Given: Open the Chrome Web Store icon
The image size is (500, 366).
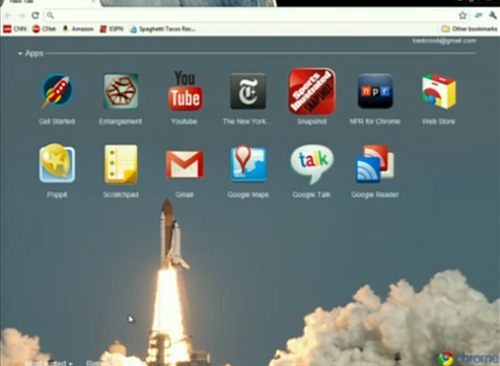Looking at the screenshot, I should tap(439, 91).
